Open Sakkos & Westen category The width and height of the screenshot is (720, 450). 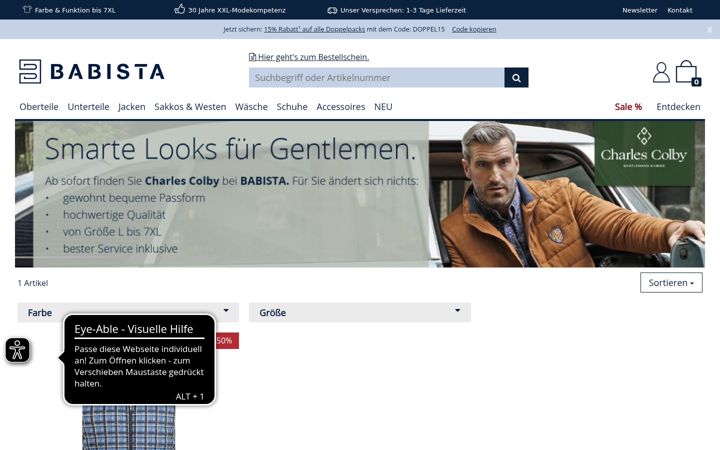190,107
